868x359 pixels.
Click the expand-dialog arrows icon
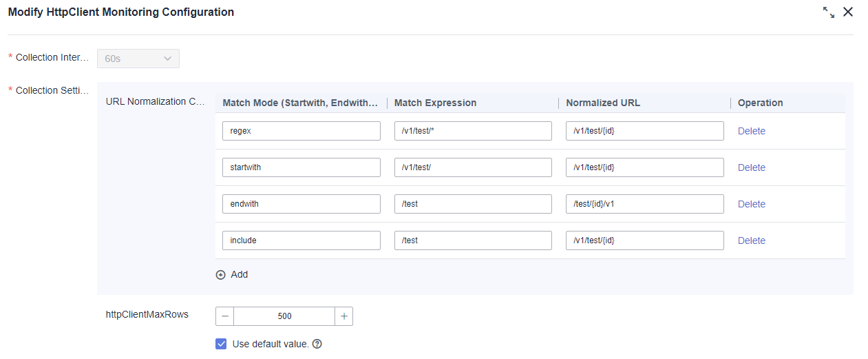point(829,12)
